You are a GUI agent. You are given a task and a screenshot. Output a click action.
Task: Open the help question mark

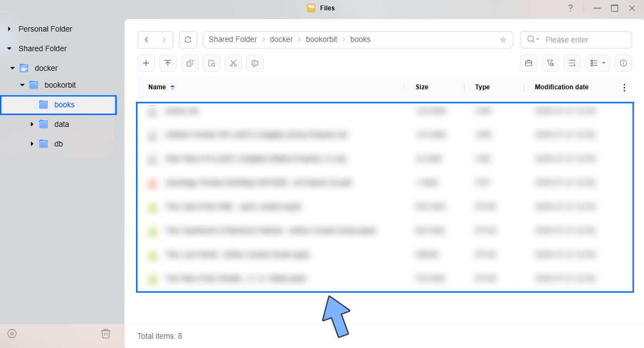click(571, 8)
